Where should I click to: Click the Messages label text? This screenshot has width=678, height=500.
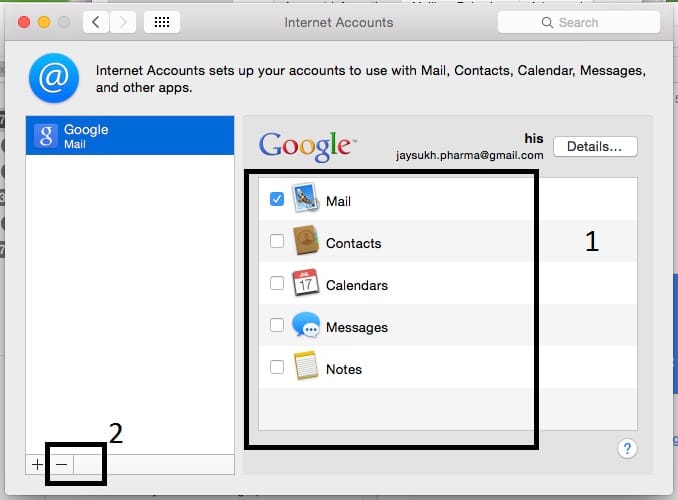click(x=357, y=327)
